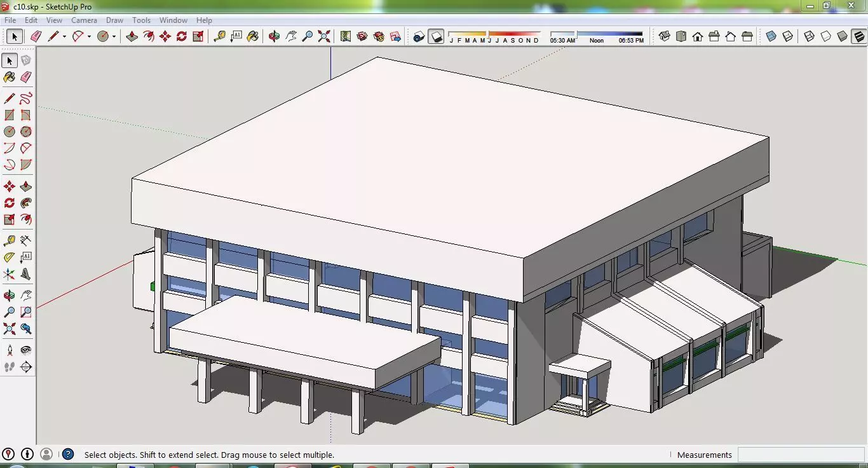Enable Shaded face style
This screenshot has height=468, width=868.
(843, 36)
